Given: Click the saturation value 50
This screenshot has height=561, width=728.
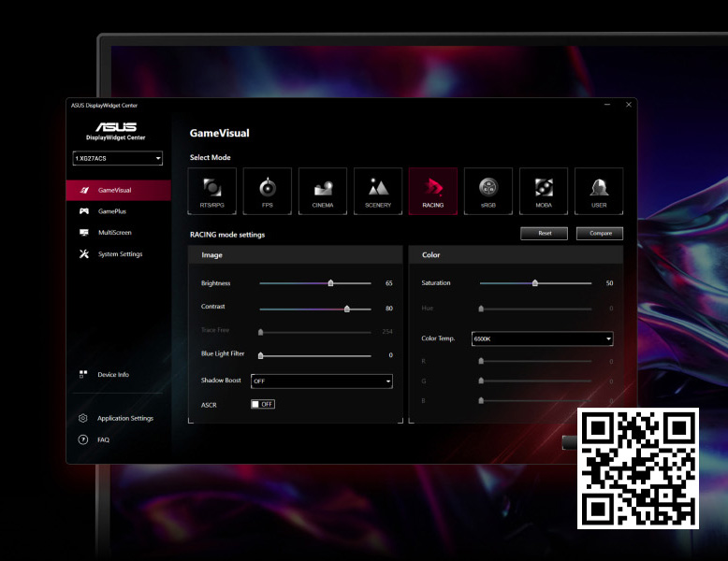Looking at the screenshot, I should click(609, 283).
